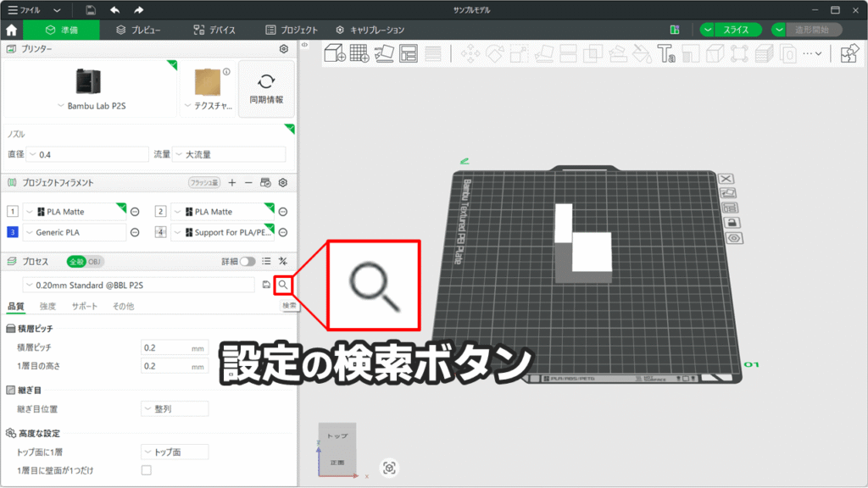This screenshot has width=868, height=488.
Task: Switch the process scope to OBJ
Action: click(95, 261)
